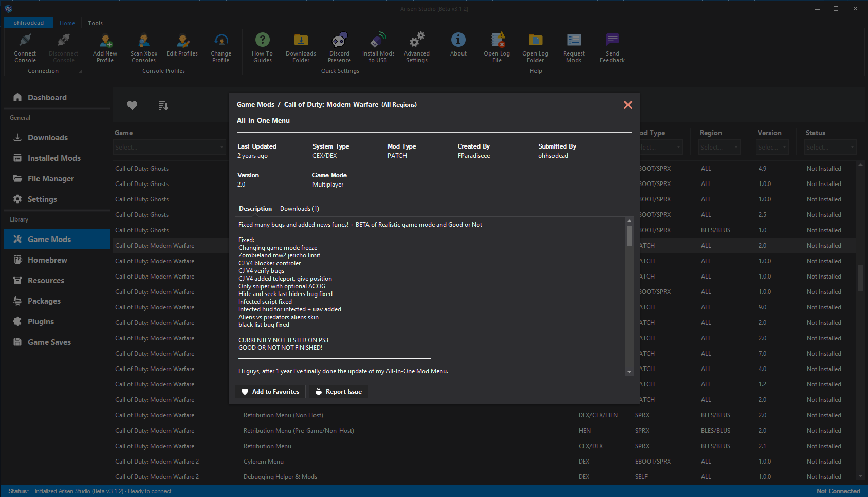Open Scan Xbox Consoles tool
The height and width of the screenshot is (497, 868).
click(143, 47)
